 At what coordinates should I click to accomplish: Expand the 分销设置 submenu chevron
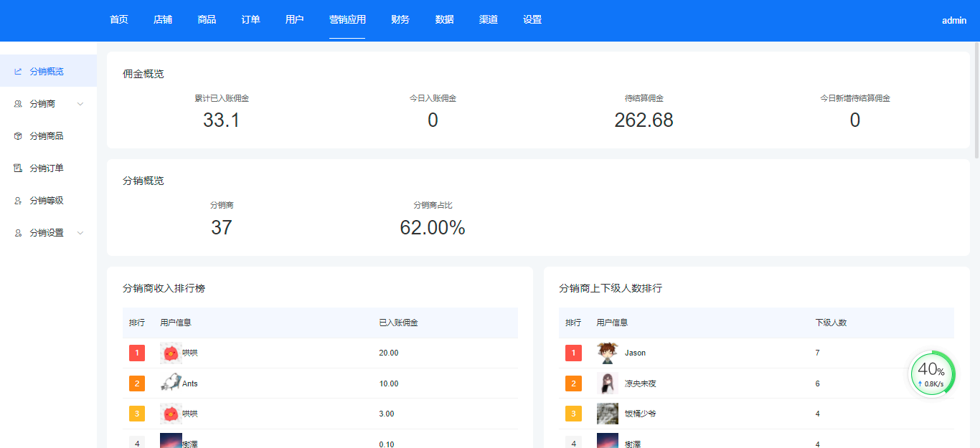[x=80, y=233]
